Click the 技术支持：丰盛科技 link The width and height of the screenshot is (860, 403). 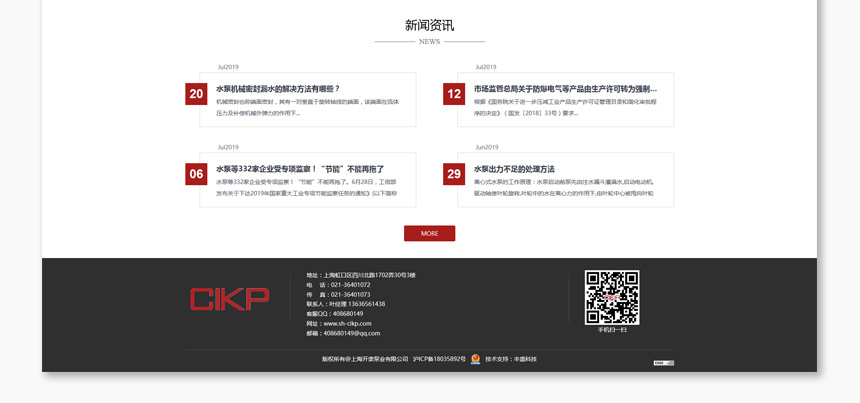511,359
